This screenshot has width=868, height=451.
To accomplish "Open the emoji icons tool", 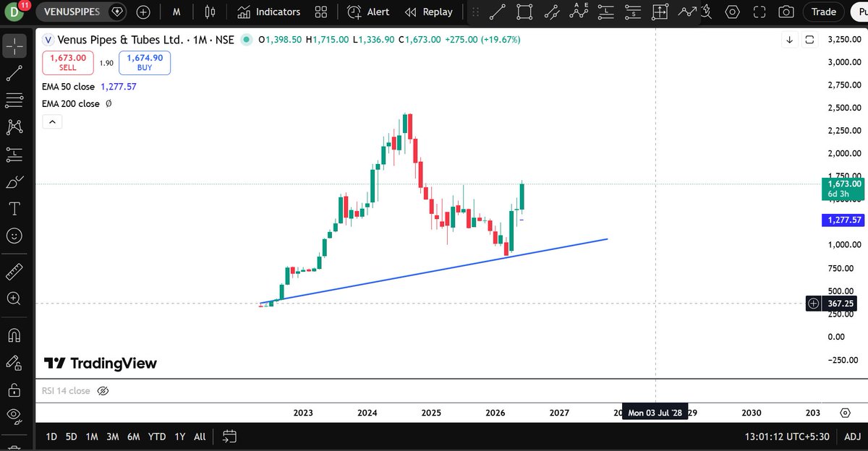I will tap(14, 236).
